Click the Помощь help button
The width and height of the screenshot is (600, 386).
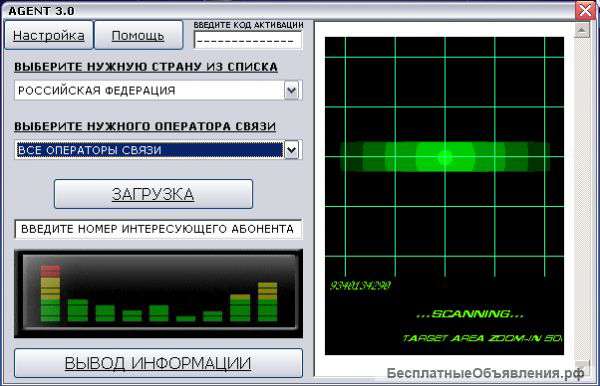click(x=138, y=35)
